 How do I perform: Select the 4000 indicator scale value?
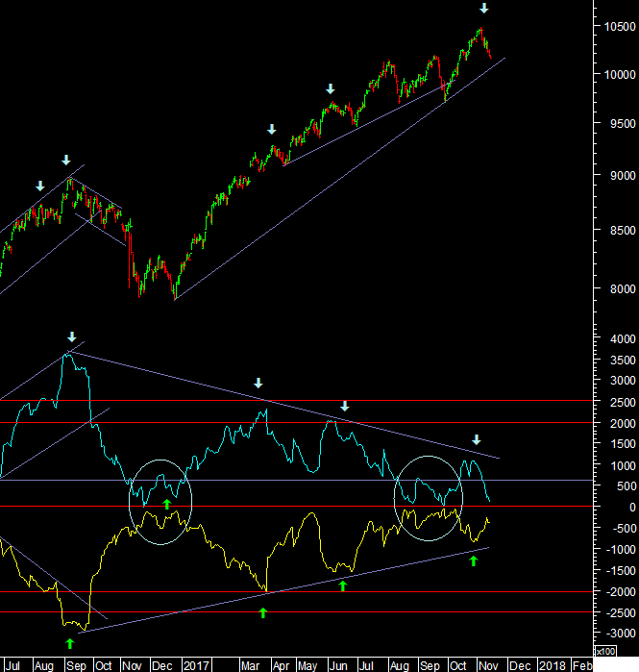623,339
